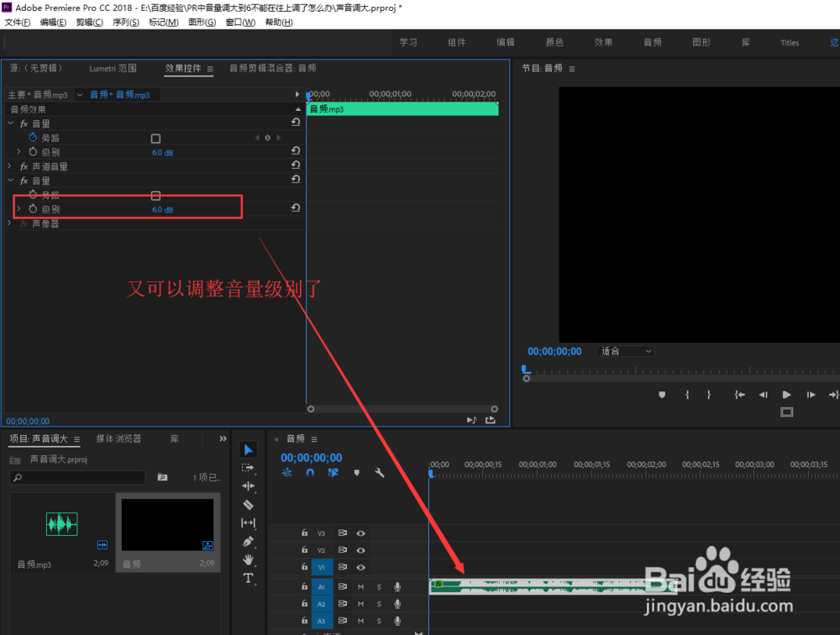Toggle animation stopwatch for first 级别

pyautogui.click(x=34, y=152)
